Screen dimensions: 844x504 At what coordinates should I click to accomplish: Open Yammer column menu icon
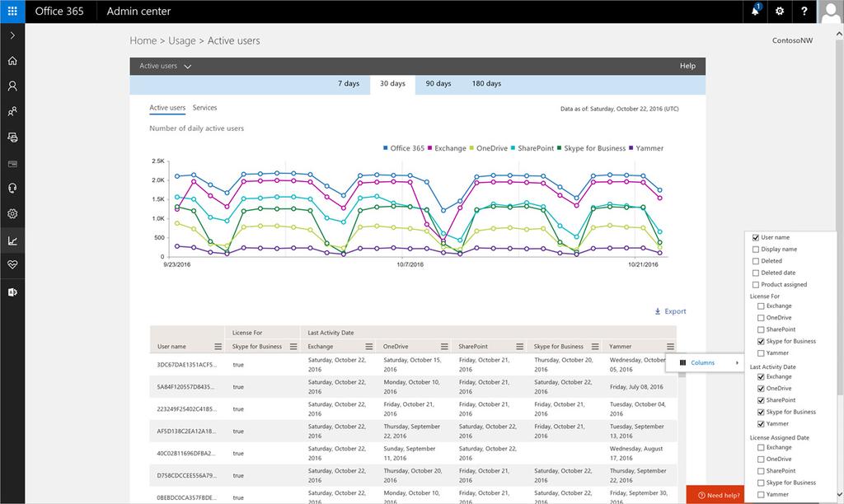670,347
